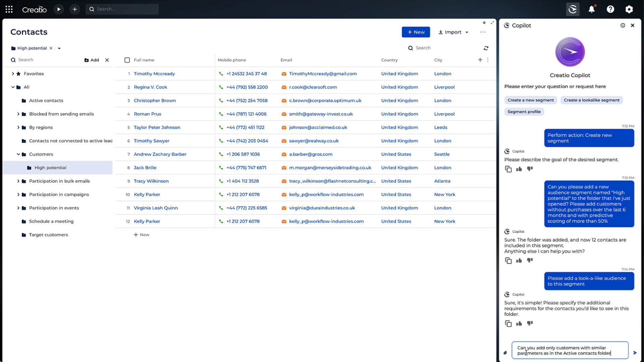Open the app launcher grid icon
This screenshot has width=644, height=362.
[9, 9]
